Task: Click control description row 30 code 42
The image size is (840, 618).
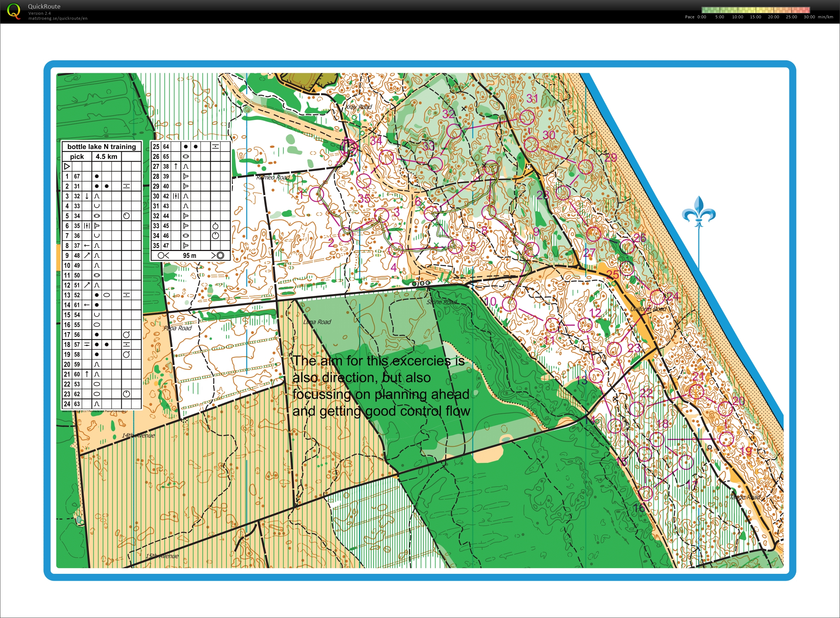Action: click(x=190, y=196)
